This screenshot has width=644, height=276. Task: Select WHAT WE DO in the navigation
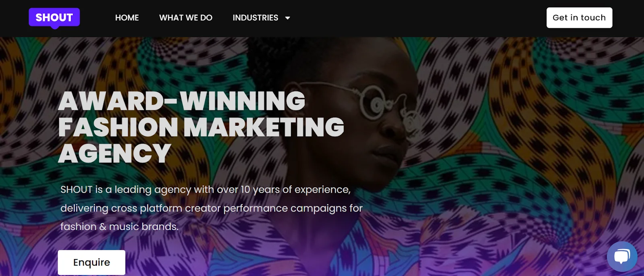click(x=186, y=18)
